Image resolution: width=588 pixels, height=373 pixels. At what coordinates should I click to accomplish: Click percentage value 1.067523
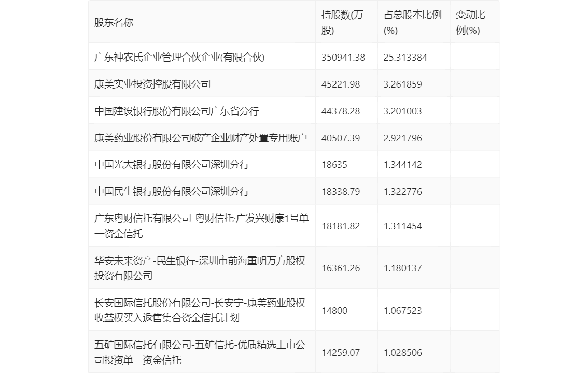[403, 310]
